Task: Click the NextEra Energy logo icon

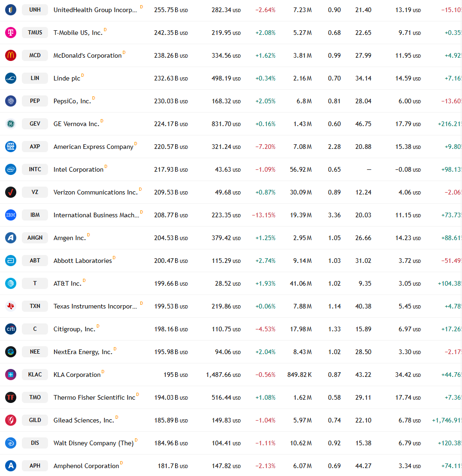Action: [11, 352]
